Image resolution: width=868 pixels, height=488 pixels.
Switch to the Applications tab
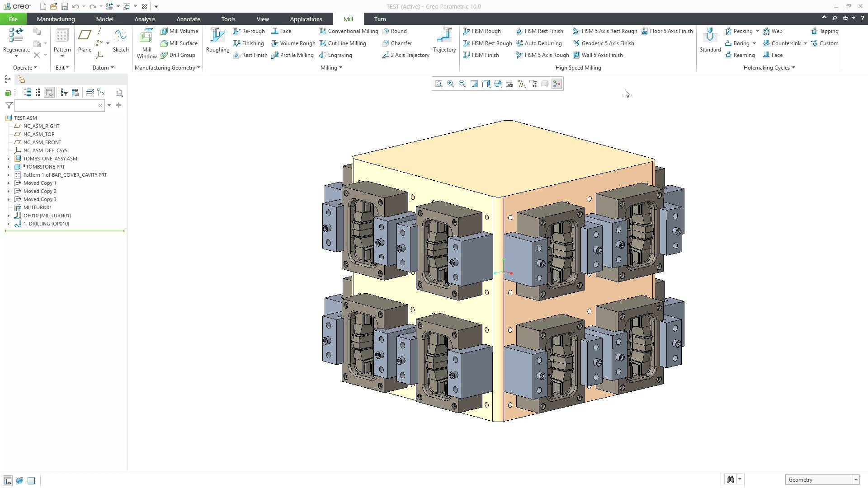click(306, 19)
